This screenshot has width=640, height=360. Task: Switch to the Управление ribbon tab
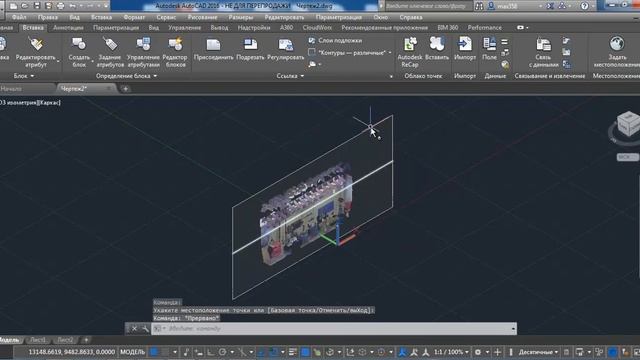(x=184, y=28)
